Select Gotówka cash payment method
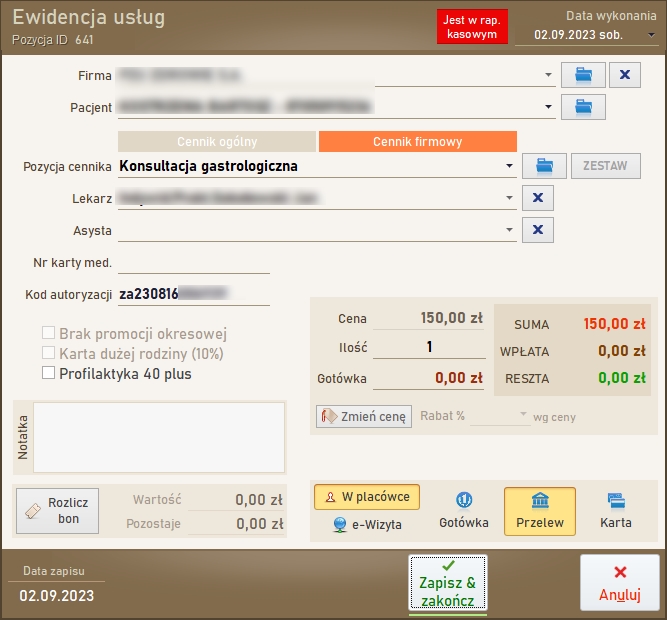This screenshot has height=620, width=667. click(x=464, y=511)
